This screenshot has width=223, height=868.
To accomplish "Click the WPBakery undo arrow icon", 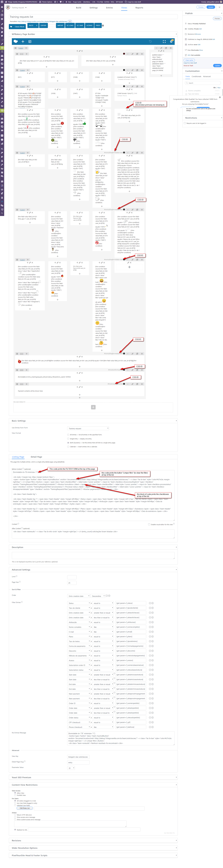I will [x=150, y=41].
